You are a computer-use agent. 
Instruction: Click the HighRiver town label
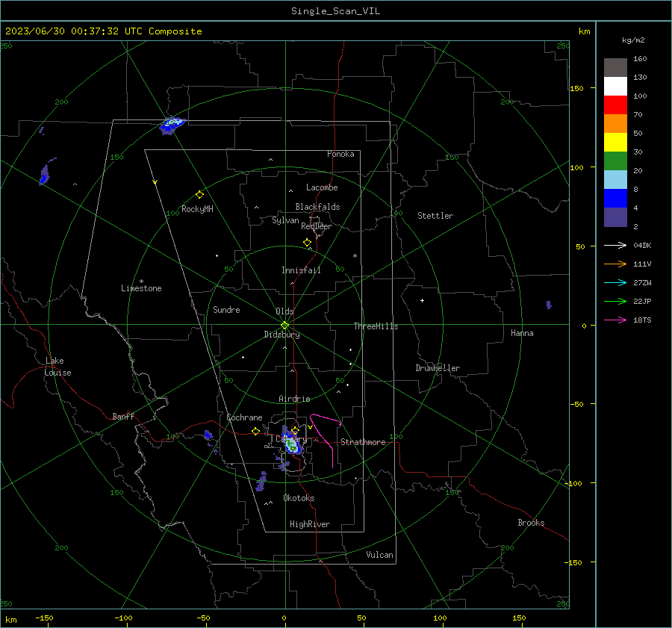(310, 524)
